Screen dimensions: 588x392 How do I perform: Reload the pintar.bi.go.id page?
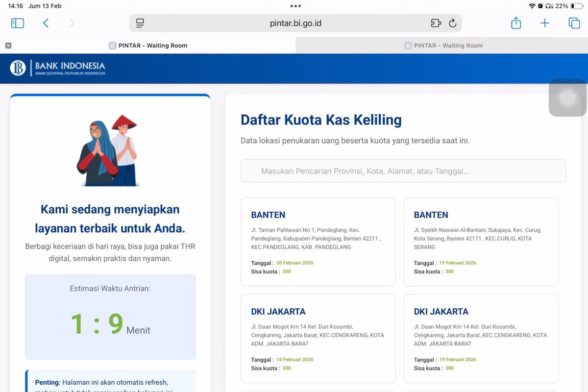pos(453,23)
